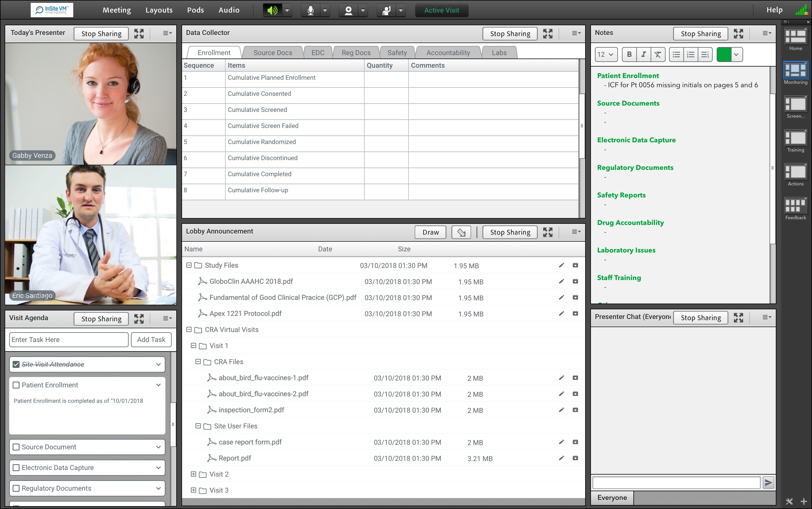Expand the Visit 3 folder
812x509 pixels.
(193, 490)
